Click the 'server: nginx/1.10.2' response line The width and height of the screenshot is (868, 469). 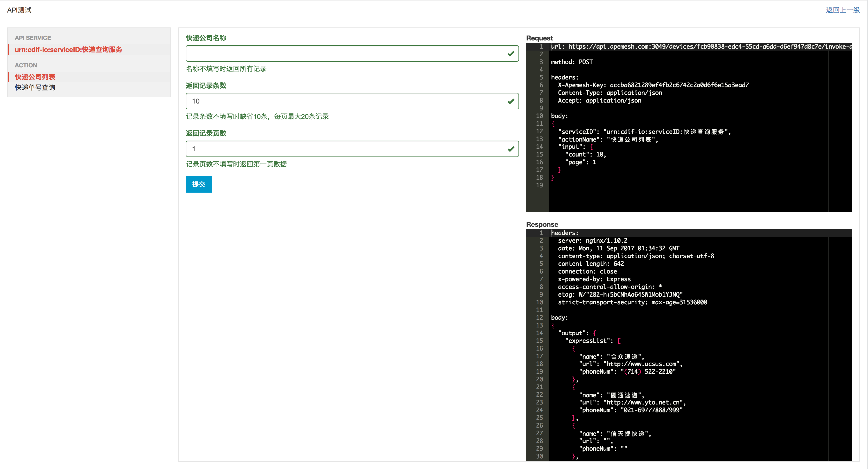point(593,241)
